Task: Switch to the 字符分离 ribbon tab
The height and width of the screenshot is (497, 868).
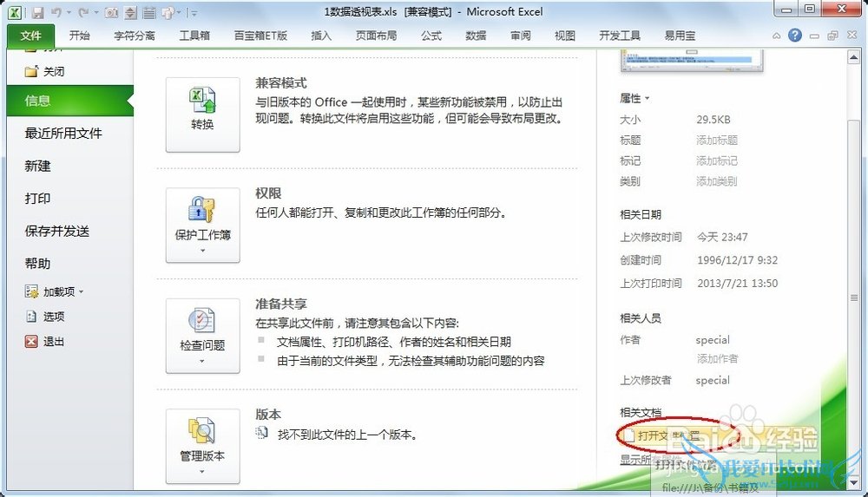Action: click(135, 36)
